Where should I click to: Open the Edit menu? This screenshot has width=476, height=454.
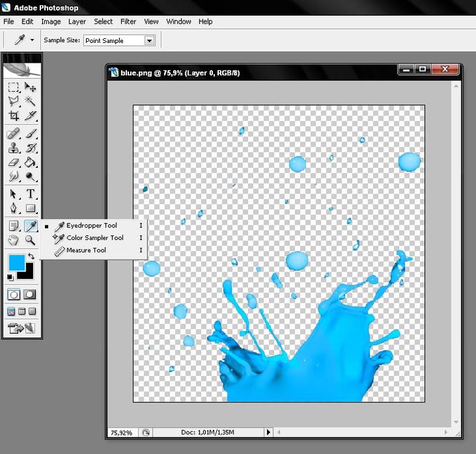click(x=27, y=22)
